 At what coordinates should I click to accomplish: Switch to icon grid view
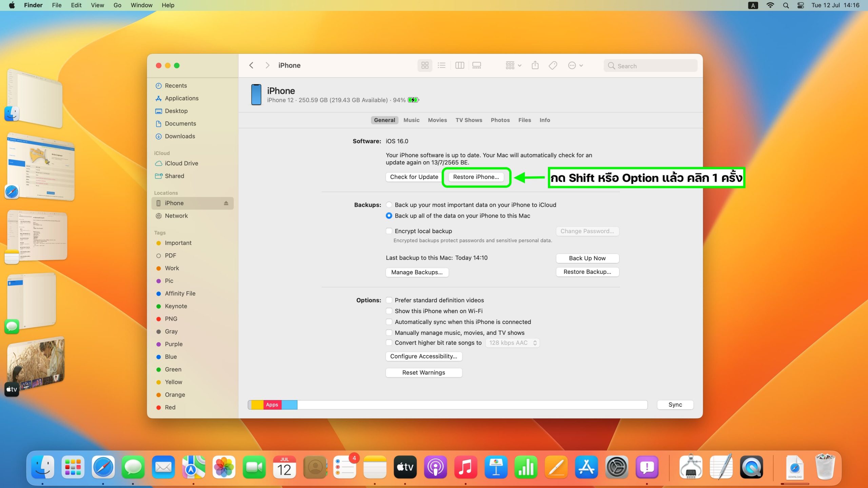[425, 65]
